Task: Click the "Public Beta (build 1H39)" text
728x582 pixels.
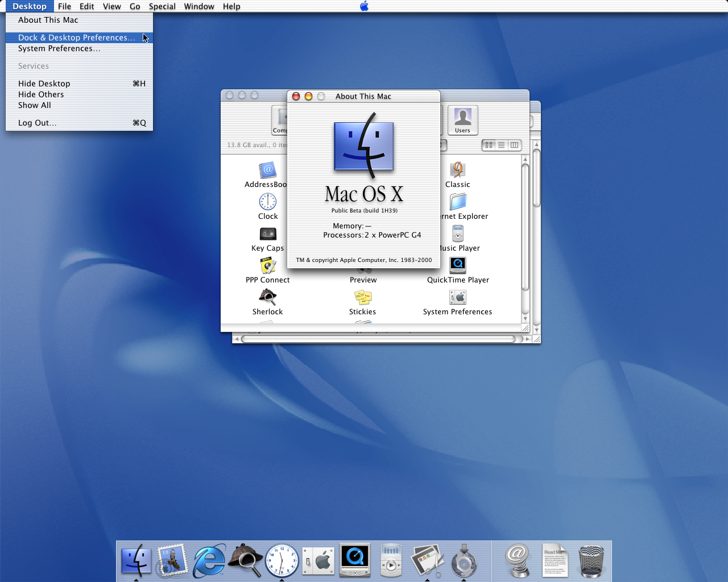Action: pos(365,210)
